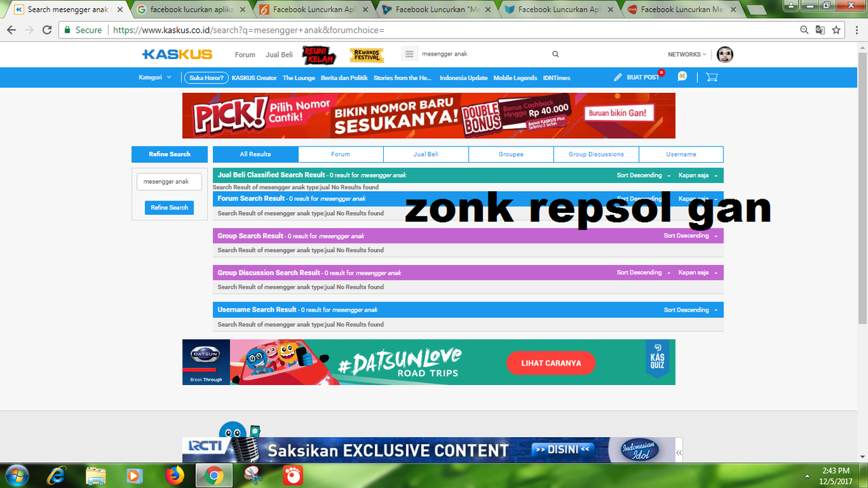This screenshot has width=868, height=488.
Task: Switch to the Group Discussions tab
Action: click(596, 154)
